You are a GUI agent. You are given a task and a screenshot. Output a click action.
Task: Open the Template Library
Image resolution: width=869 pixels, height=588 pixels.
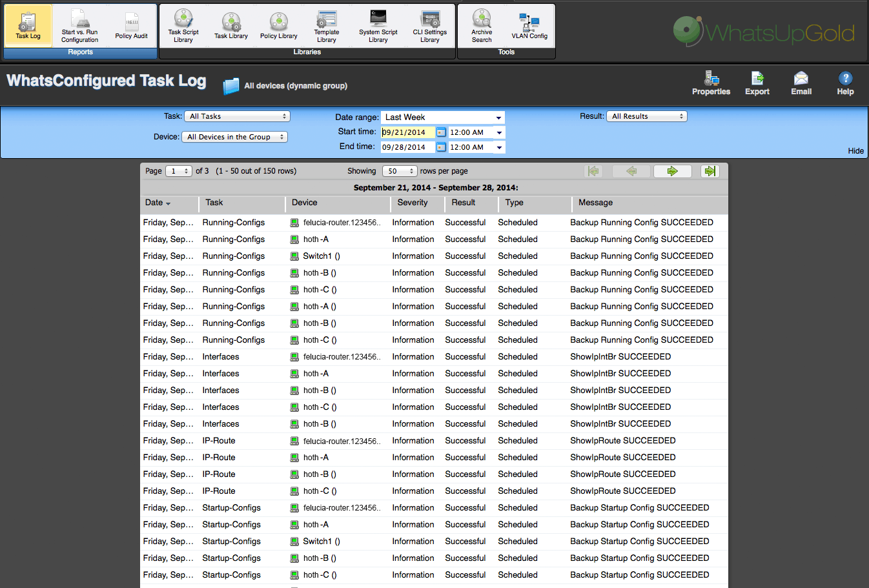[x=327, y=26]
